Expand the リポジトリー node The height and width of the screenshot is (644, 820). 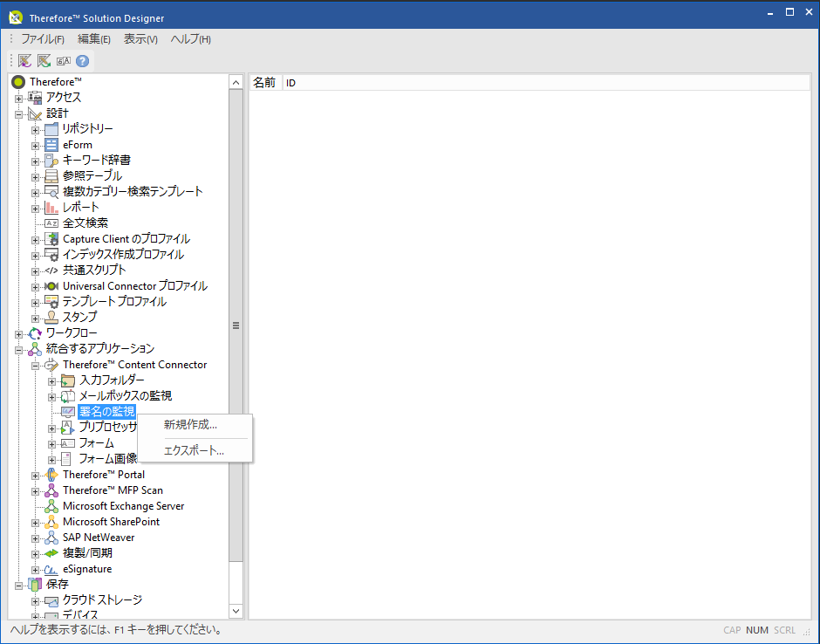click(x=36, y=130)
